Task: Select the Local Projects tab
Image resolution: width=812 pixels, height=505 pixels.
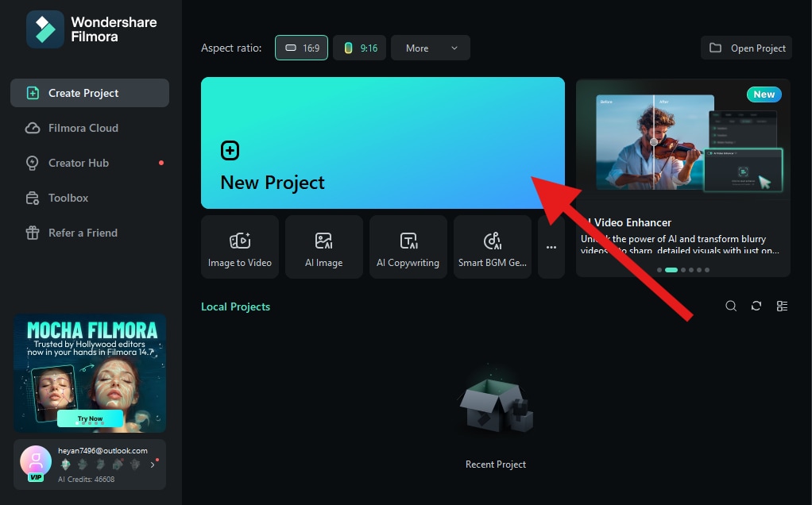Action: pos(236,306)
